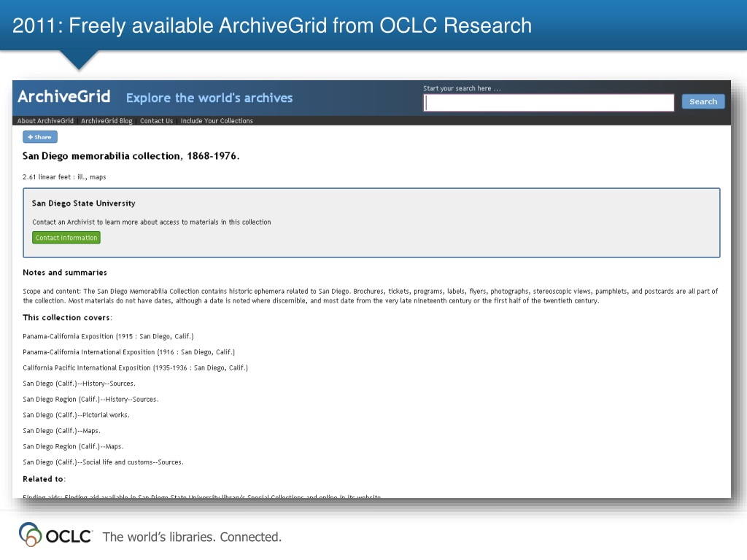
Task: Select the San Diego memorabilia collection title
Action: [x=131, y=156]
